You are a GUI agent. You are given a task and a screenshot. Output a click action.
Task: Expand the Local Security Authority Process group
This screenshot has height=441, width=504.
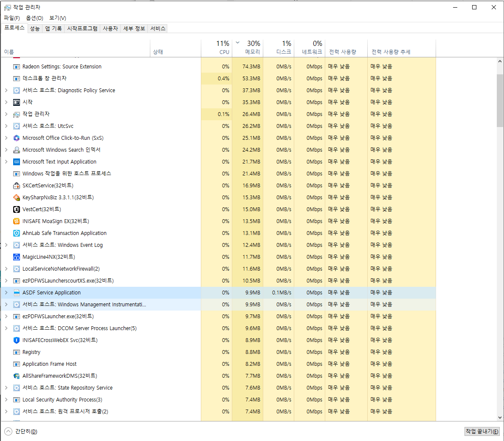[x=6, y=399]
